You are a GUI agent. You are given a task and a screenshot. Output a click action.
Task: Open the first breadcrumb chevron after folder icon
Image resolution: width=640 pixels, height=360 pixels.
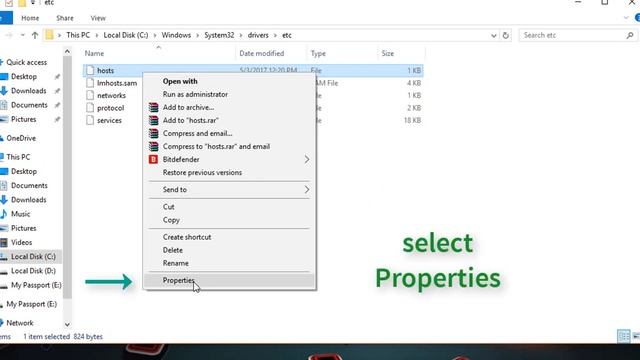coord(59,36)
